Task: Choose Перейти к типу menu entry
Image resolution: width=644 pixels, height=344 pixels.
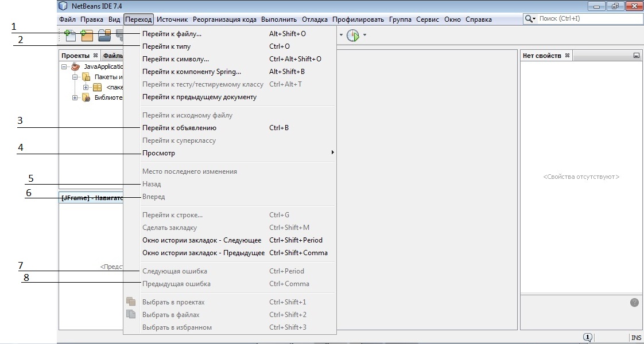Action: click(230, 46)
